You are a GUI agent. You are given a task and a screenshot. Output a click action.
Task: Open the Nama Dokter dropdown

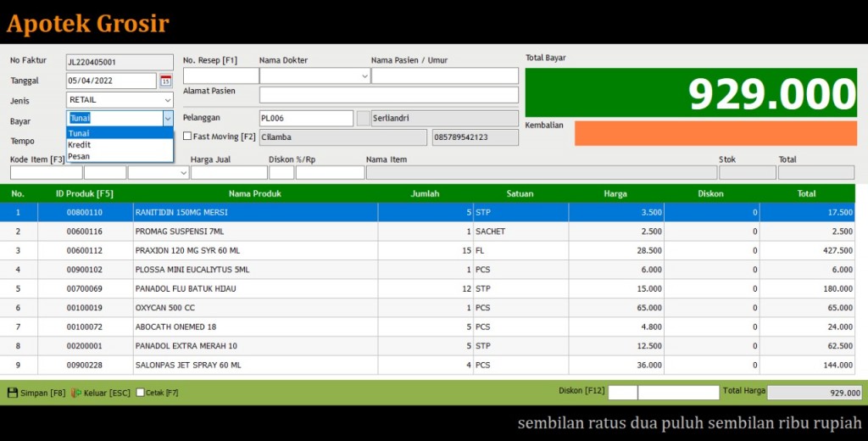click(x=364, y=76)
